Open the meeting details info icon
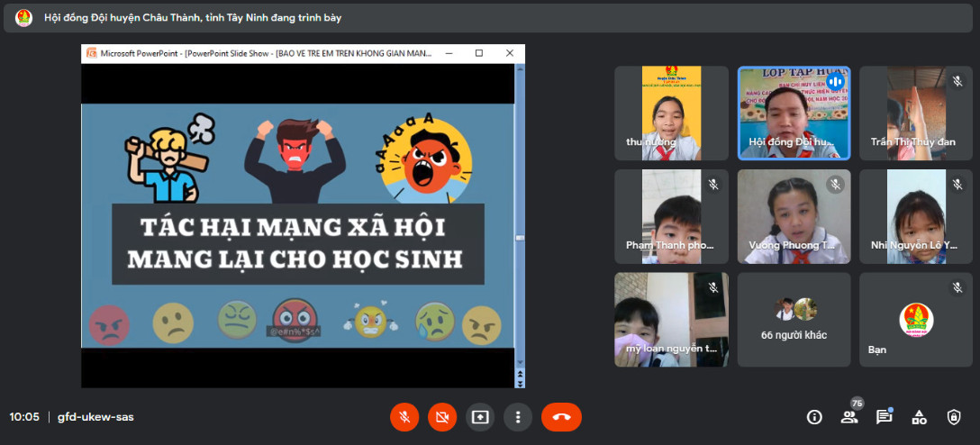This screenshot has width=980, height=445. click(x=814, y=417)
